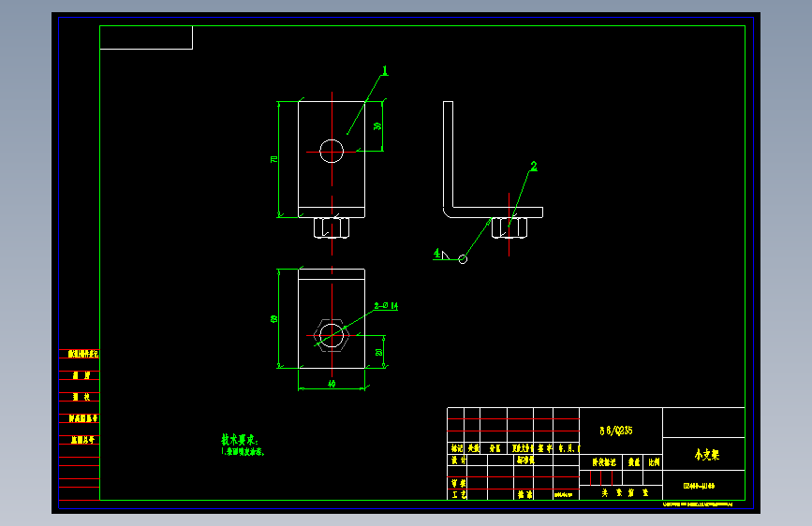Select the δ6/Q235 material text

click(615, 431)
